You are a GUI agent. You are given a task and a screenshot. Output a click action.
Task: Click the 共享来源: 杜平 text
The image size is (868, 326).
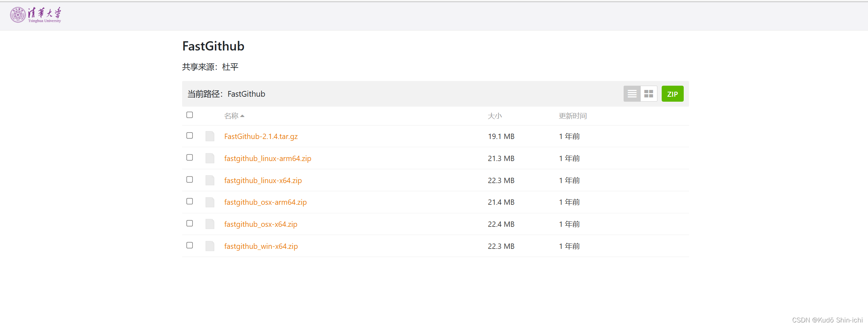pos(210,67)
